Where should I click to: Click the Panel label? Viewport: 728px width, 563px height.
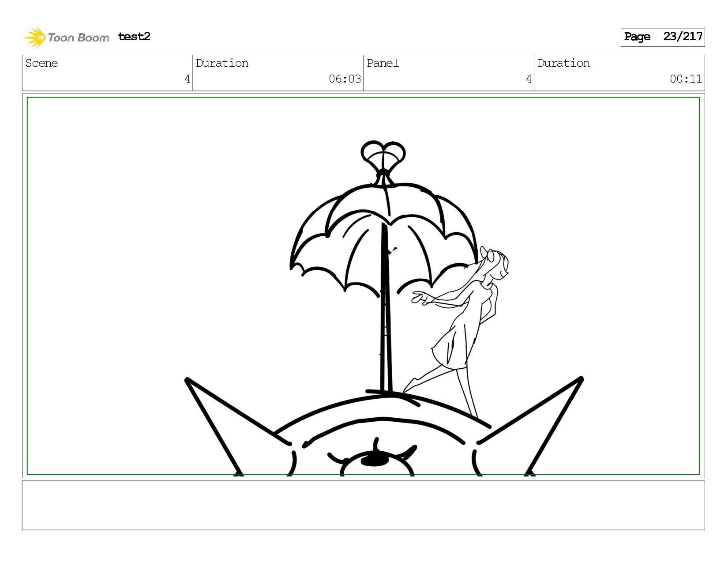383,63
